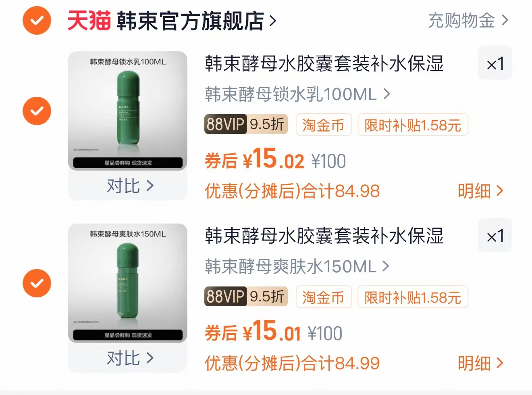
Task: Click the 淘金币 tag on the second product
Action: [324, 297]
